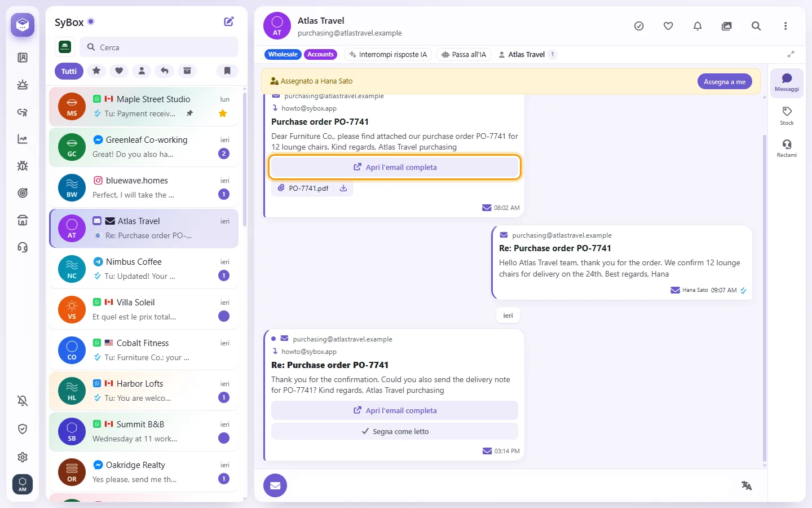Open the Atlas Travel contact chip
812x508 pixels.
coord(527,55)
